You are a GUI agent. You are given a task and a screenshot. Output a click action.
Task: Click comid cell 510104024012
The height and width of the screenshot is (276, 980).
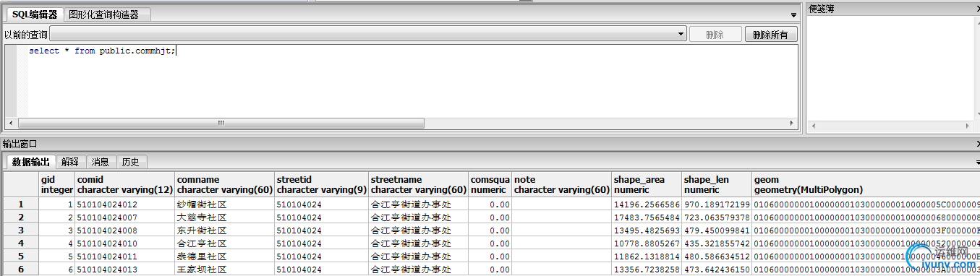pos(125,204)
